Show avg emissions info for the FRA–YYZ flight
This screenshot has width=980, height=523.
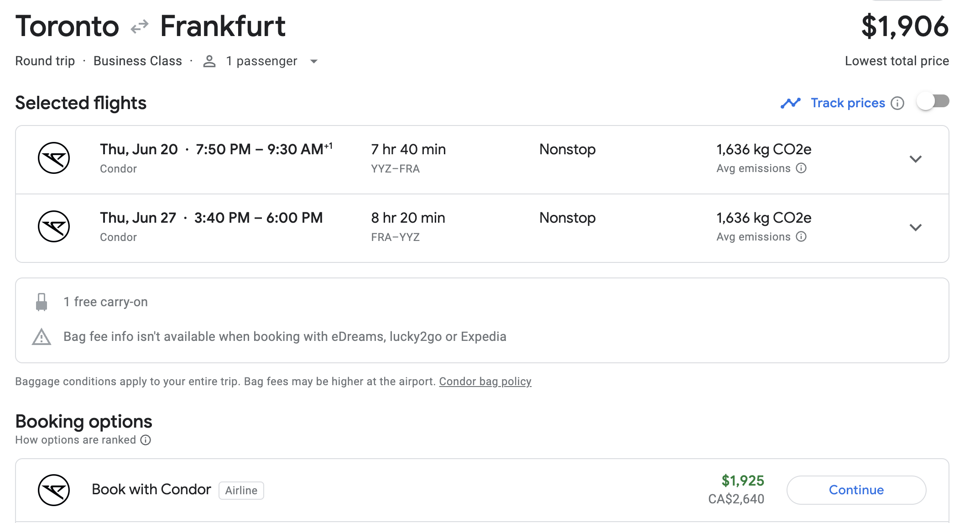click(x=801, y=237)
